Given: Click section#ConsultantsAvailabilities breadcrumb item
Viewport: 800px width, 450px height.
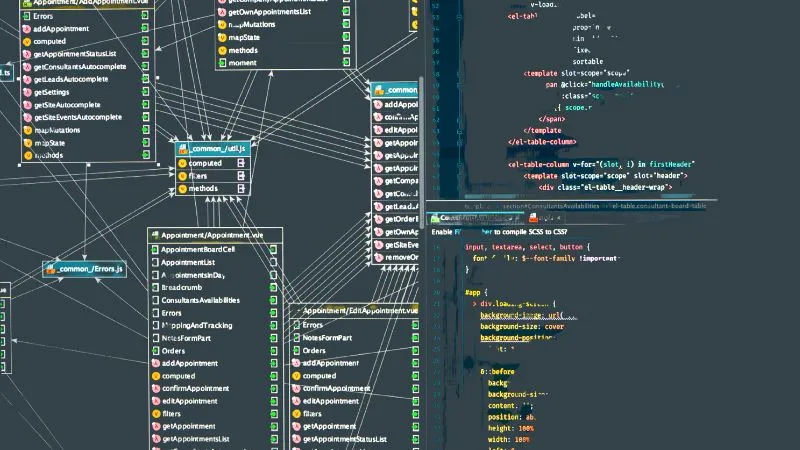Looking at the screenshot, I should [553, 205].
